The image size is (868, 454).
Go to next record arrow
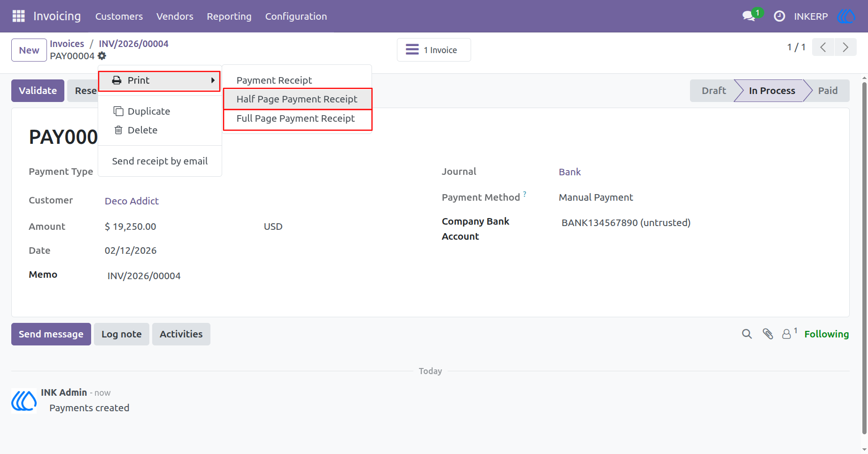845,47
